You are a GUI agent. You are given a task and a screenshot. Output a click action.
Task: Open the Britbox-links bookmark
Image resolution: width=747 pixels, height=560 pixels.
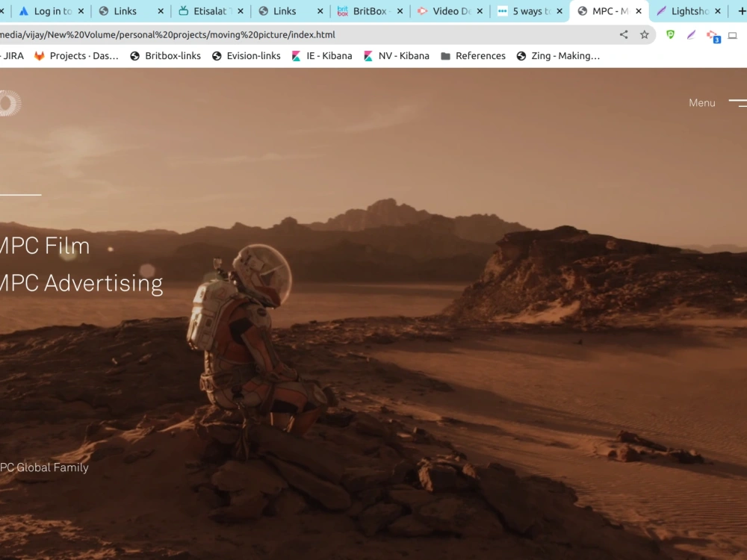click(165, 56)
